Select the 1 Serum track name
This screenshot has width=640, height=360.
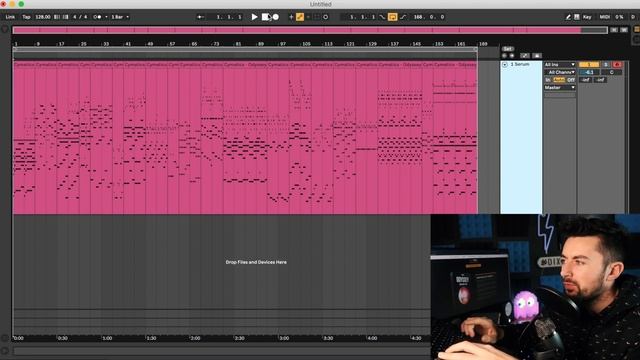point(520,64)
